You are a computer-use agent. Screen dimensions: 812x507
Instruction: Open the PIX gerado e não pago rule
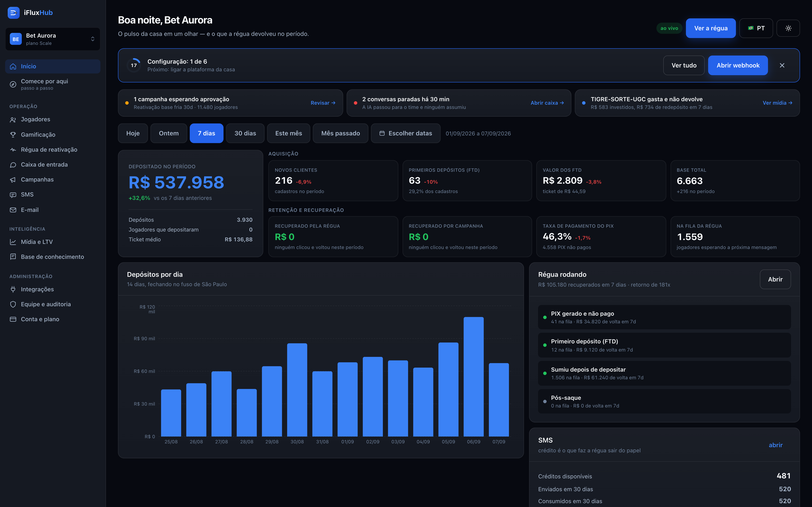664,317
